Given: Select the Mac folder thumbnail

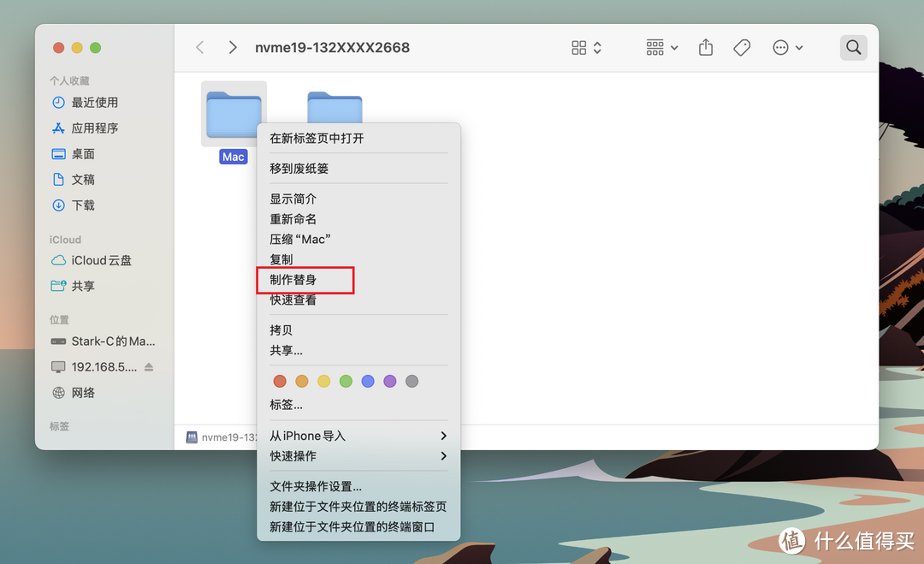Looking at the screenshot, I should tap(233, 114).
